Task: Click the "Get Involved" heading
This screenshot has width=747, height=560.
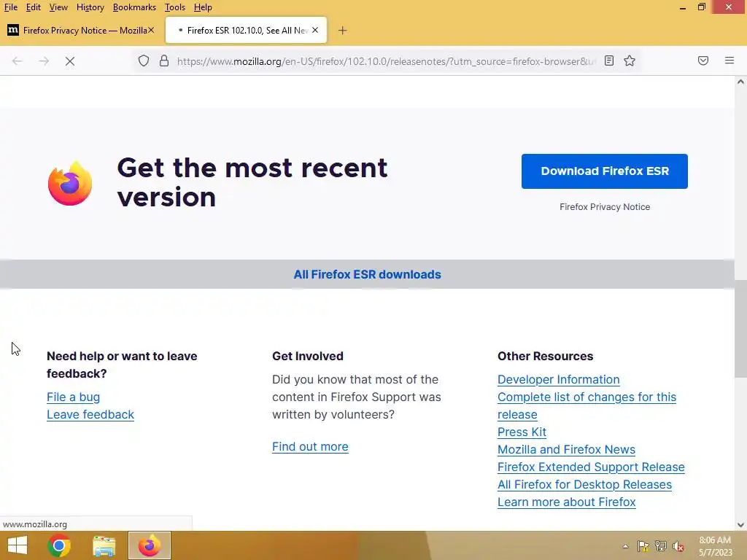Action: pyautogui.click(x=308, y=356)
